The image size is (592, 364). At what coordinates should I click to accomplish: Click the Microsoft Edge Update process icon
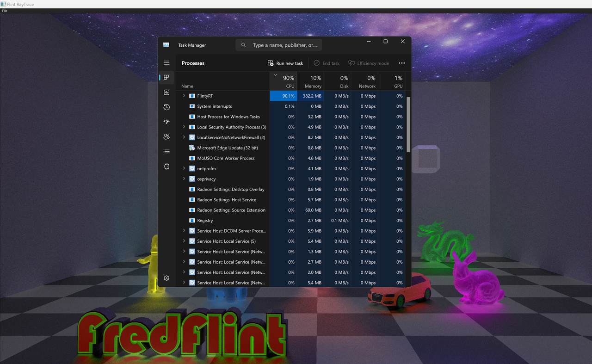(x=192, y=148)
